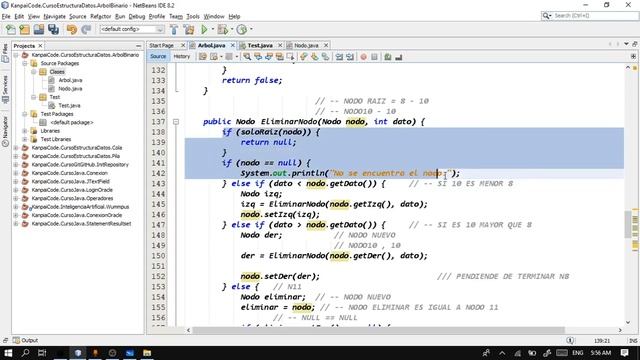Open the File menu
Screen dimensions: 640x360
point(6,16)
